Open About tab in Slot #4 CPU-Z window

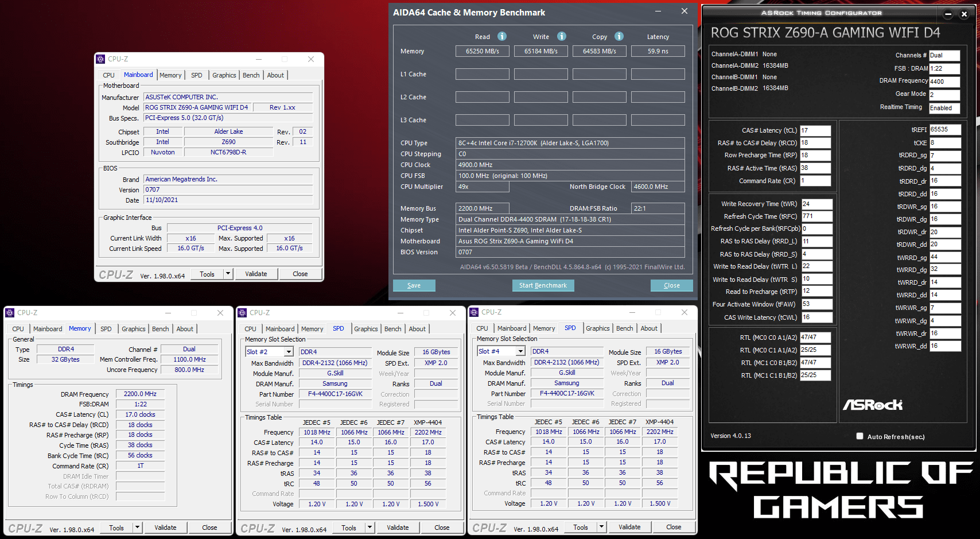click(x=649, y=328)
